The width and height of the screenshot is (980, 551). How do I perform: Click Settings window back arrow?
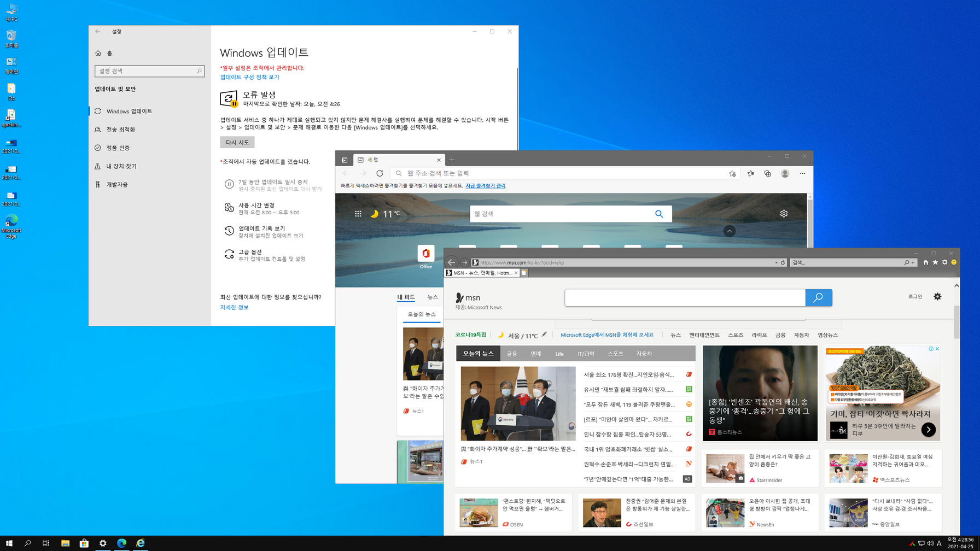click(98, 32)
